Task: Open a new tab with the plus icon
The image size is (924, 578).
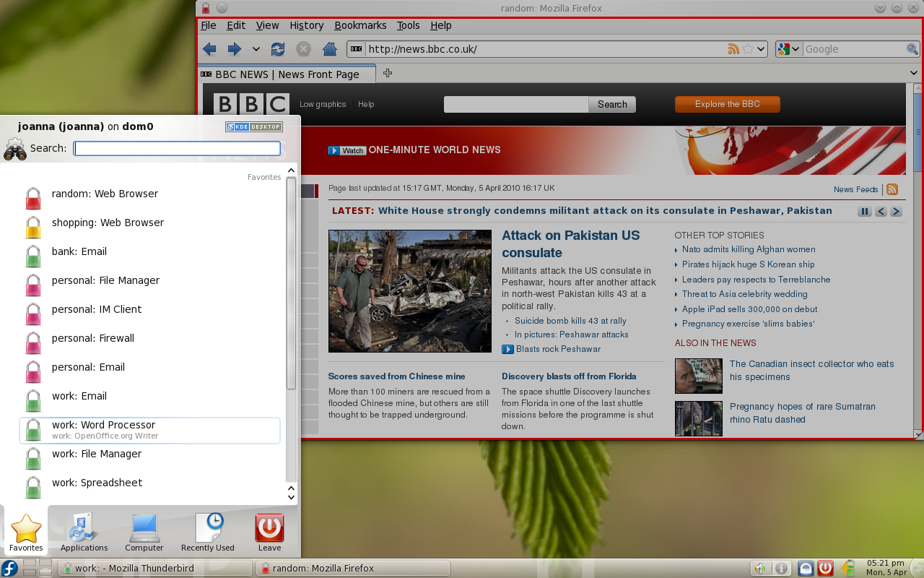Action: [x=388, y=73]
